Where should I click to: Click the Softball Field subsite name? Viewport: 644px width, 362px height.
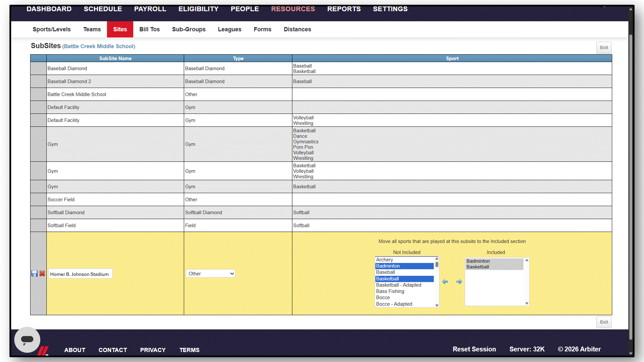coord(61,226)
